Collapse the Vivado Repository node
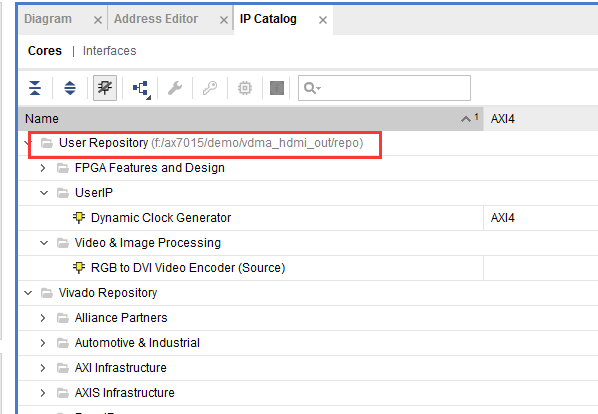Screen dimensions: 598x414 click(28, 293)
